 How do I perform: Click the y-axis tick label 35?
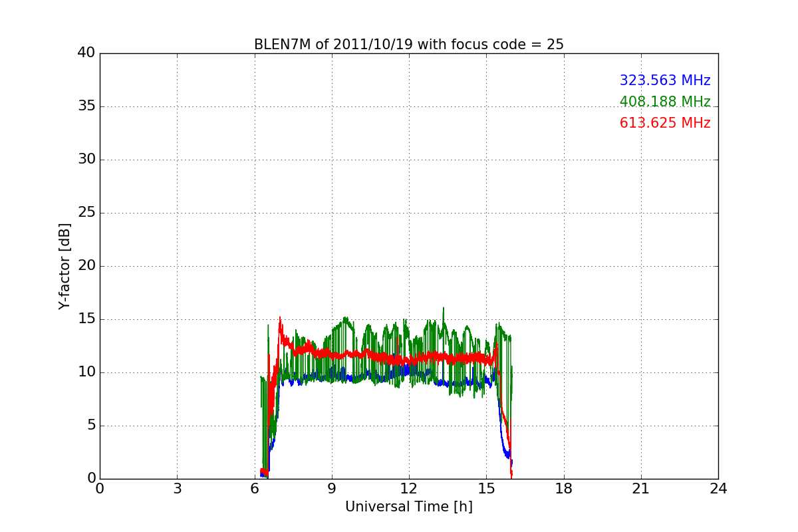[86, 106]
